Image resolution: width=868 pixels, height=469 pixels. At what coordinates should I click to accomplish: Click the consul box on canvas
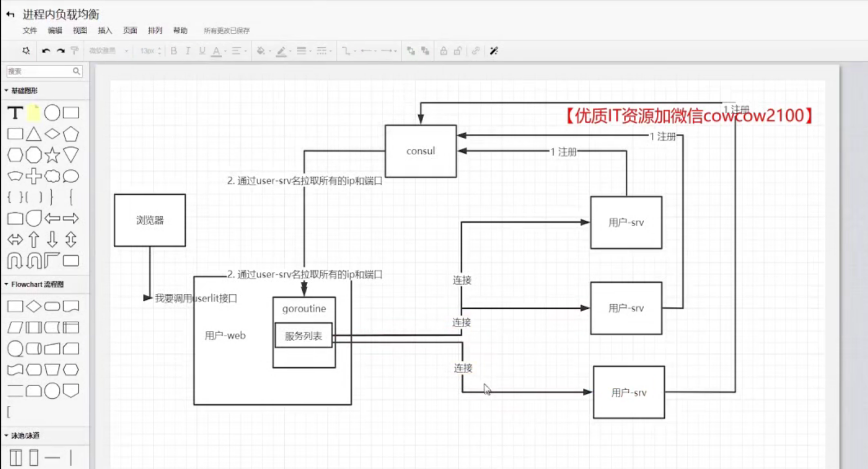(420, 151)
